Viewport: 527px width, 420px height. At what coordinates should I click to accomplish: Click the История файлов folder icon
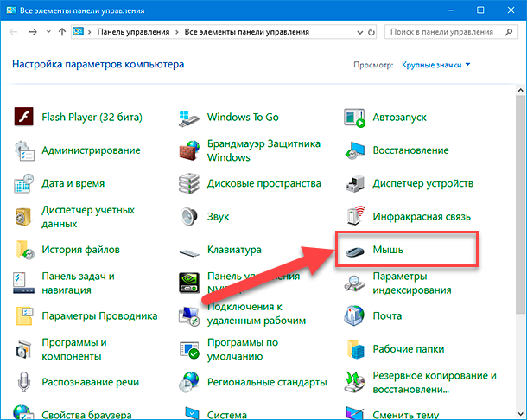click(24, 251)
